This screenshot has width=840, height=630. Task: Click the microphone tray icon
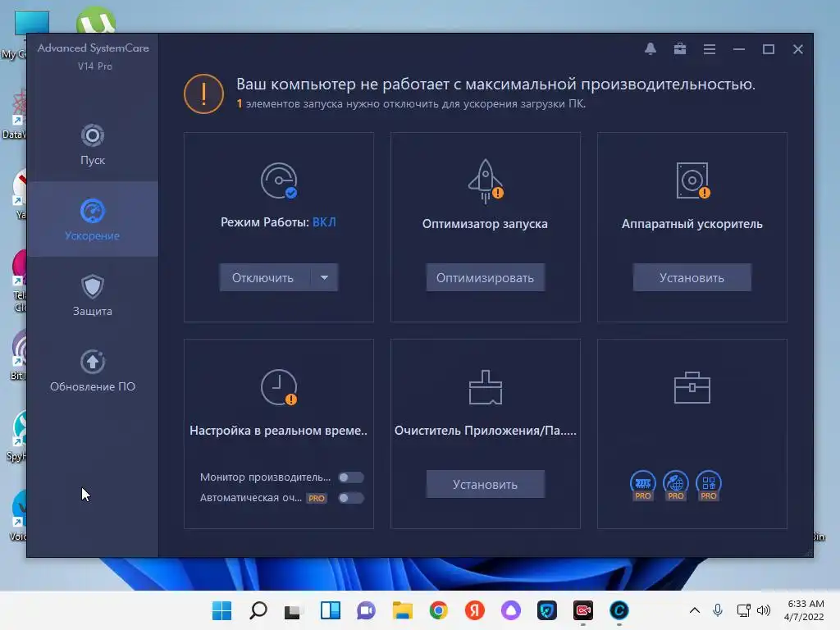coord(718,610)
